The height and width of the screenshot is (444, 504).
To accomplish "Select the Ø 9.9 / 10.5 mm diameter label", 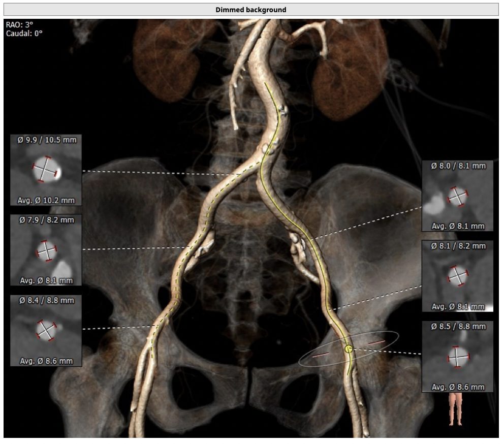I will coord(46,140).
